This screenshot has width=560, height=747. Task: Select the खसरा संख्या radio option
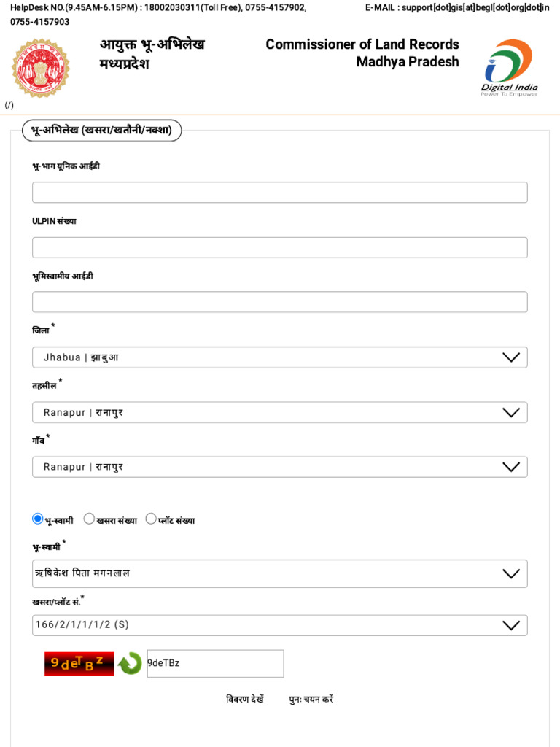pyautogui.click(x=90, y=519)
